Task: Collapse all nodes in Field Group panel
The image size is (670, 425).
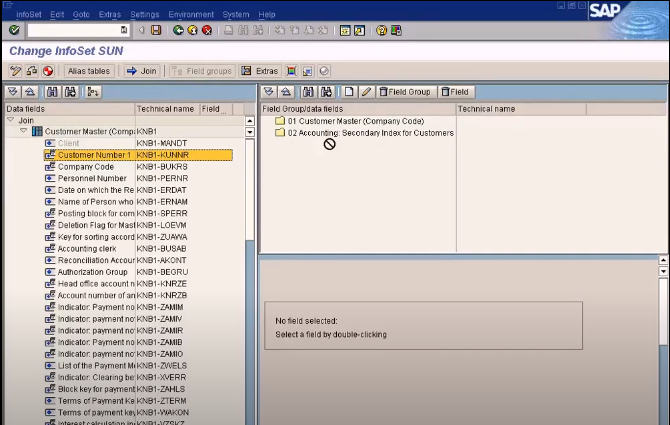Action: [x=286, y=92]
